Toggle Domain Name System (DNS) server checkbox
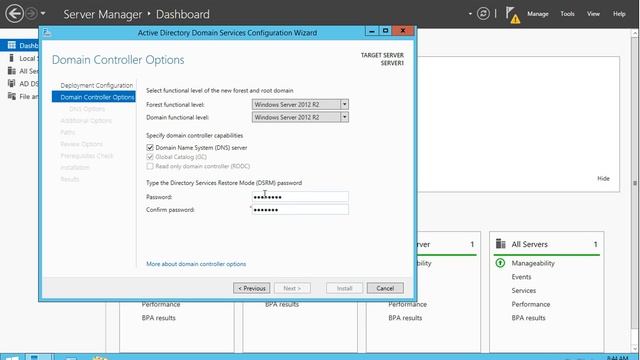 (x=150, y=147)
